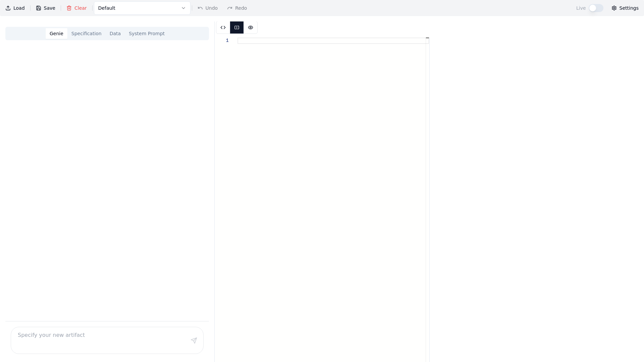Open the System Prompt tab

[x=147, y=34]
